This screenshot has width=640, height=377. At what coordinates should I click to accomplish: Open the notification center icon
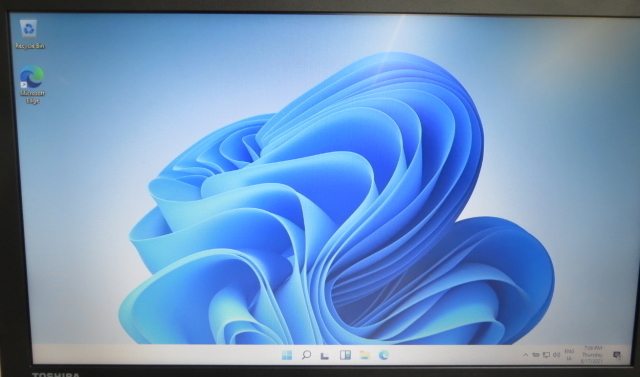[617, 355]
